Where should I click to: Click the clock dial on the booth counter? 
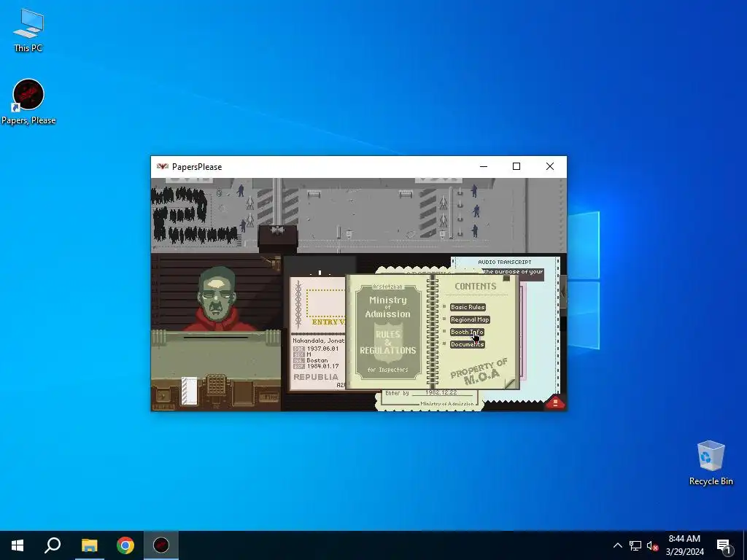tap(163, 396)
